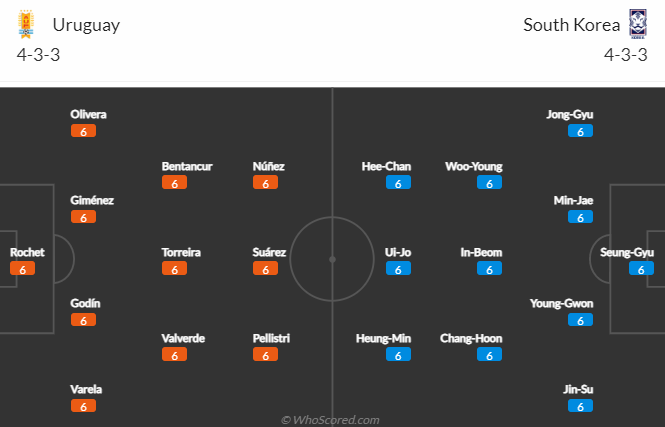
Task: Click player name Woo-Young
Action: coord(474,166)
